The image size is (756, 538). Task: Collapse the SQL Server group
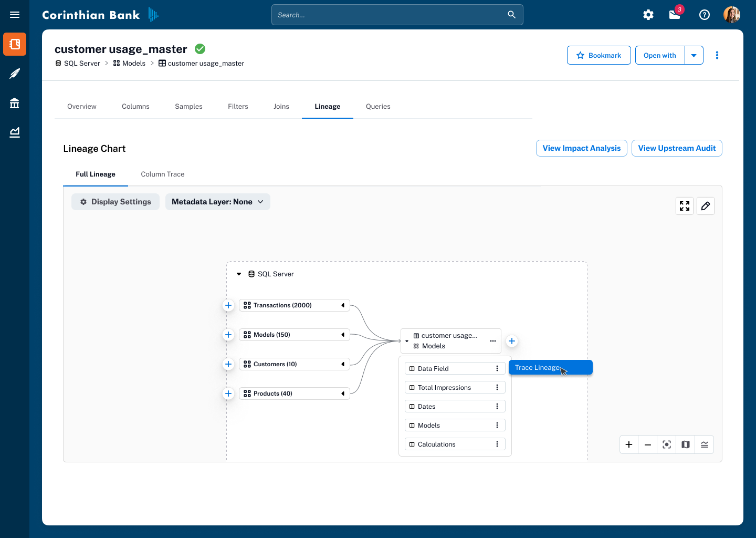[239, 274]
